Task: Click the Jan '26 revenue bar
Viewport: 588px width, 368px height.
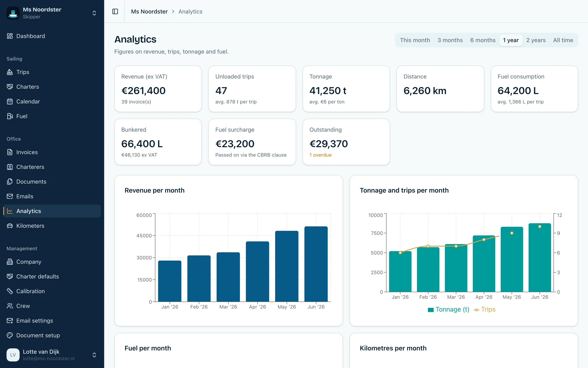Action: (x=170, y=281)
